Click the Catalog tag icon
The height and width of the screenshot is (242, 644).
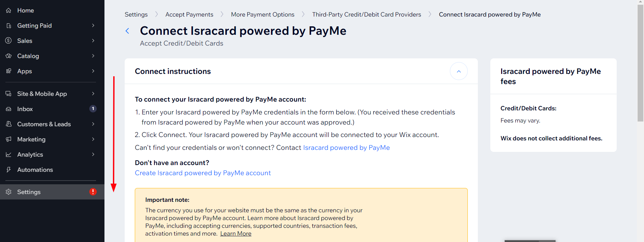tap(9, 56)
